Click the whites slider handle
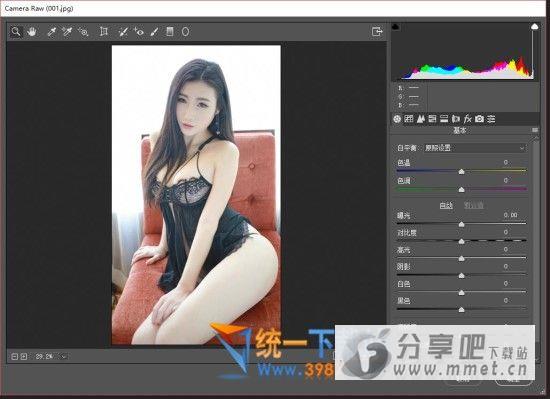The height and width of the screenshot is (399, 550). 462,292
